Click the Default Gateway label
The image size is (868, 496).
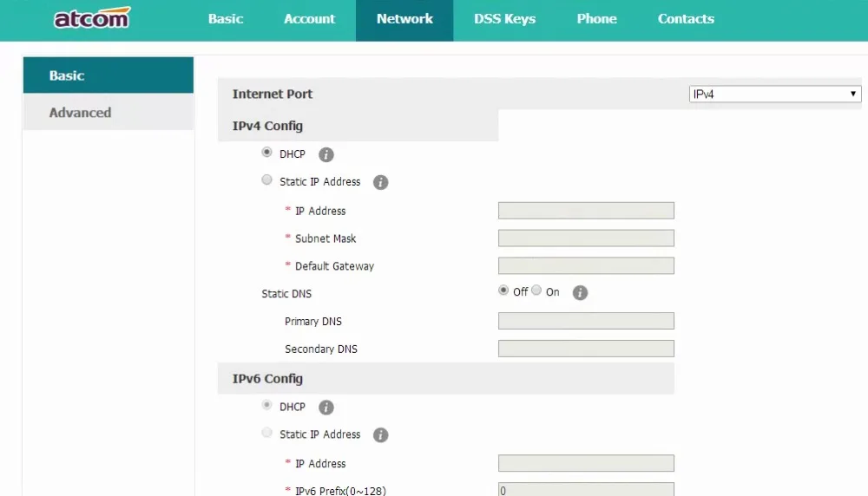[334, 266]
